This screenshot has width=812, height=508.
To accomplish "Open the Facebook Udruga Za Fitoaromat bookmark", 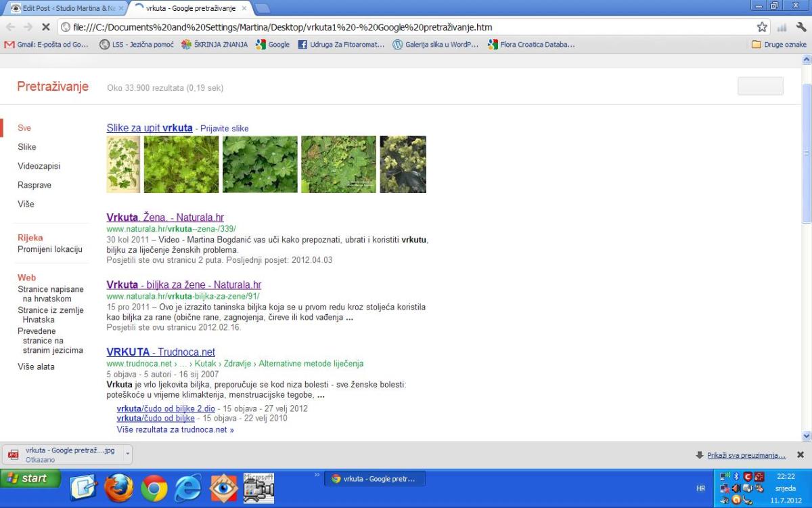I will [341, 45].
